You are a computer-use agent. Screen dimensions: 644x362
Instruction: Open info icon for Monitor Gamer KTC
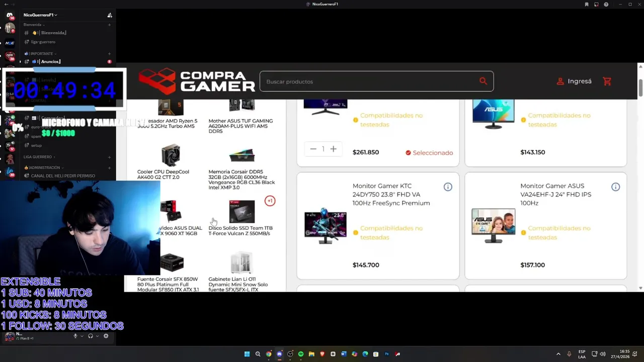448,187
